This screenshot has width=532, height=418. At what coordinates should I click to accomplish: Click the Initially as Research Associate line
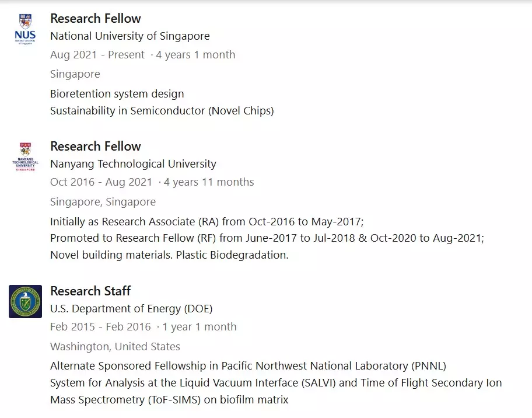[206, 222]
